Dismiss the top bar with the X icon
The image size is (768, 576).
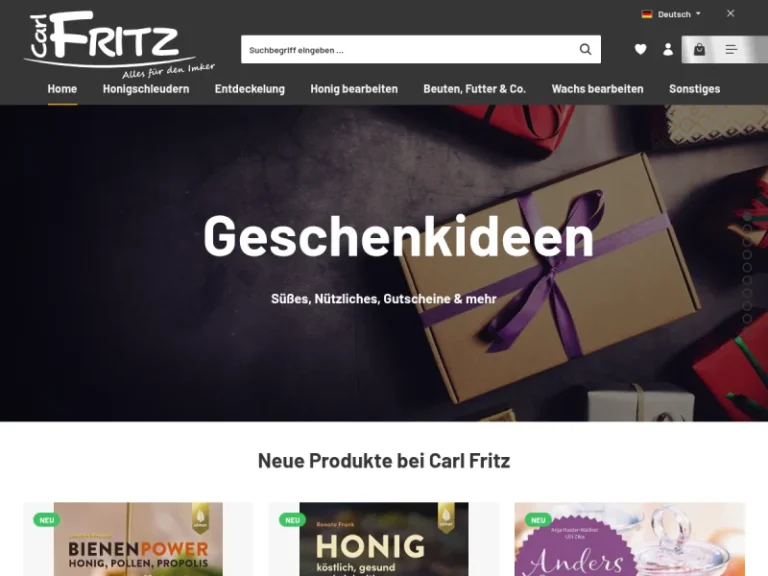click(730, 14)
